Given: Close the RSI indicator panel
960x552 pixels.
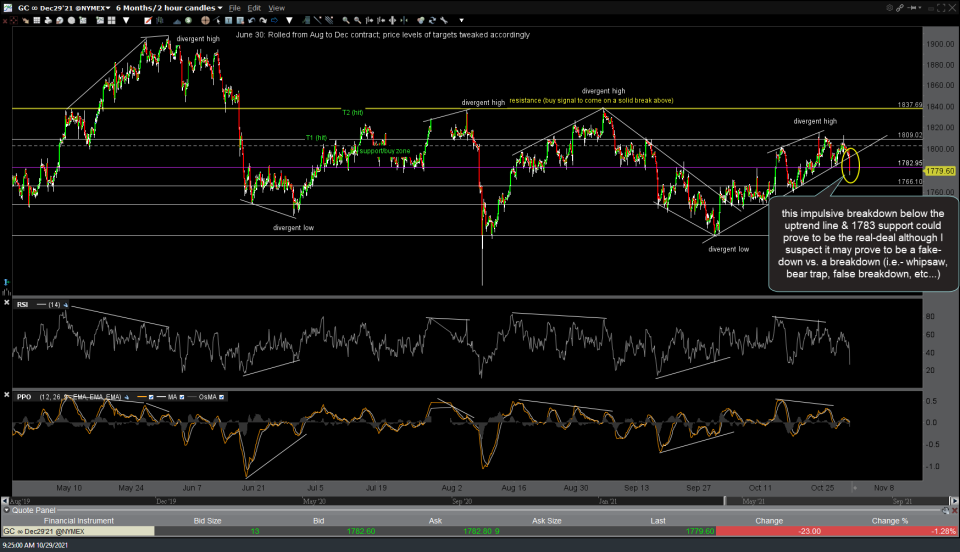Looking at the screenshot, I should (8, 304).
